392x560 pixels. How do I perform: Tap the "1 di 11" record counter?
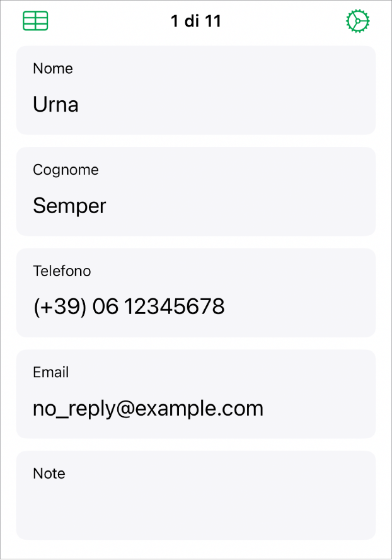(x=196, y=21)
